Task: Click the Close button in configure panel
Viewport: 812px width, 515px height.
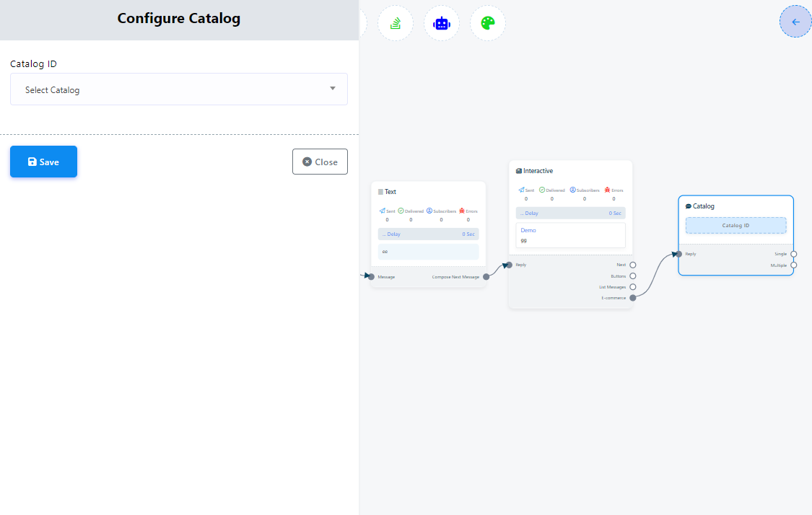Action: coord(320,162)
